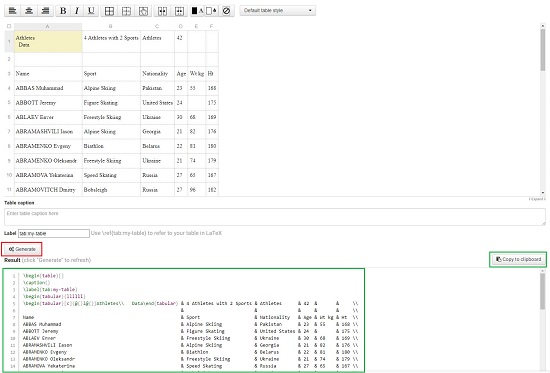Align cell text to the right

(x=45, y=11)
